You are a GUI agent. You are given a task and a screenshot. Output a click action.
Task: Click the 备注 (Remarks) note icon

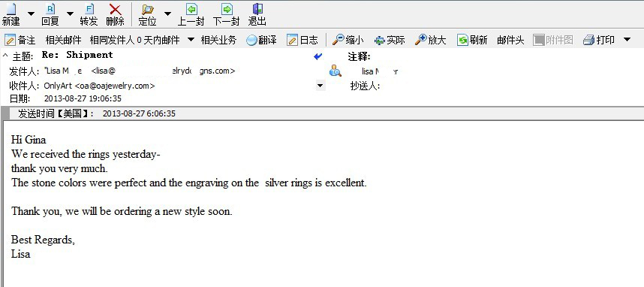pos(10,40)
